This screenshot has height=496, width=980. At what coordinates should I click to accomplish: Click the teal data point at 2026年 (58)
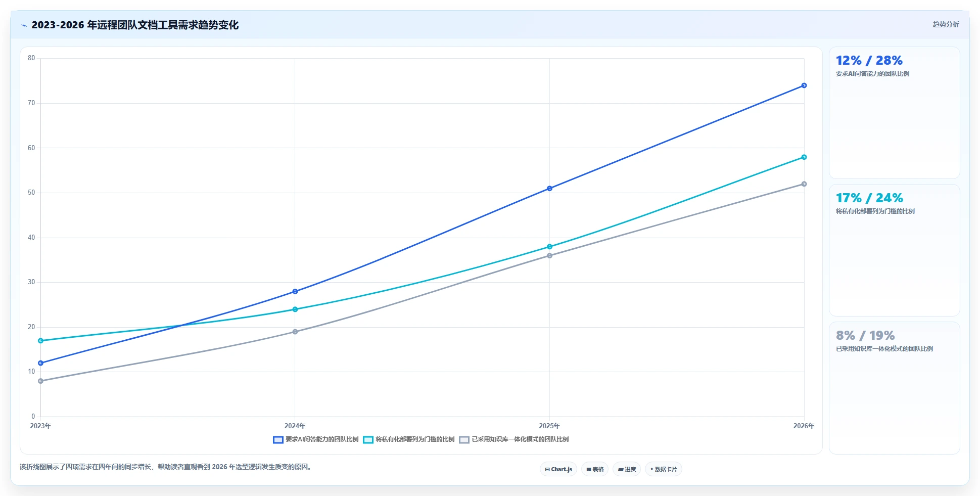tap(804, 157)
